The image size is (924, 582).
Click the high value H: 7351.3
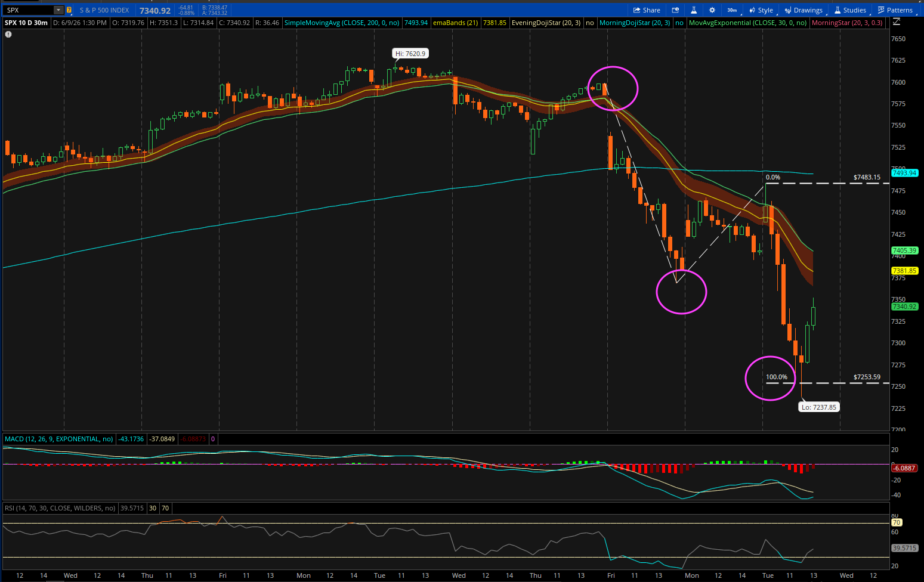(163, 23)
